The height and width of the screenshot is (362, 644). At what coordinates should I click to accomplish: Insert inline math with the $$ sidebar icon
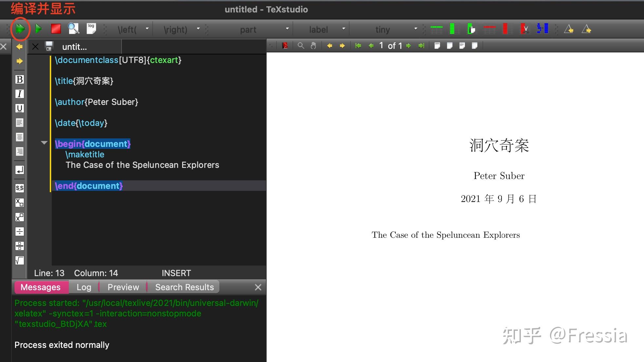pyautogui.click(x=19, y=188)
